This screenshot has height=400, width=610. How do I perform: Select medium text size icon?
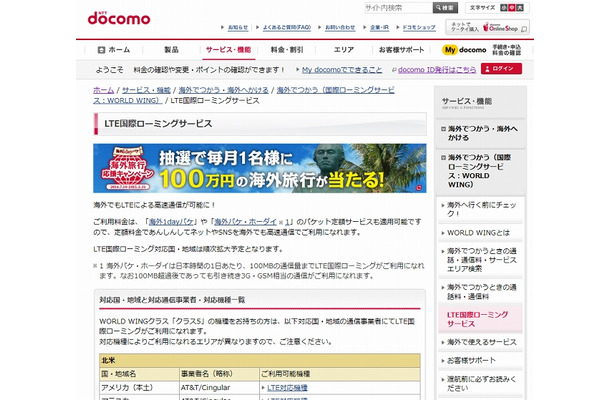512,7
